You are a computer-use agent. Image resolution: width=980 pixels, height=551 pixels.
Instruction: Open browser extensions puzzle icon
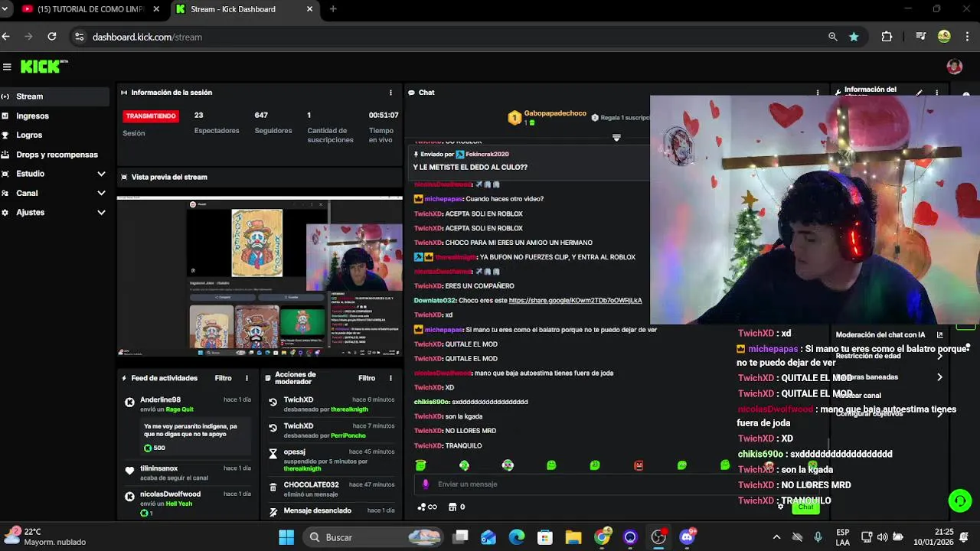coord(887,36)
